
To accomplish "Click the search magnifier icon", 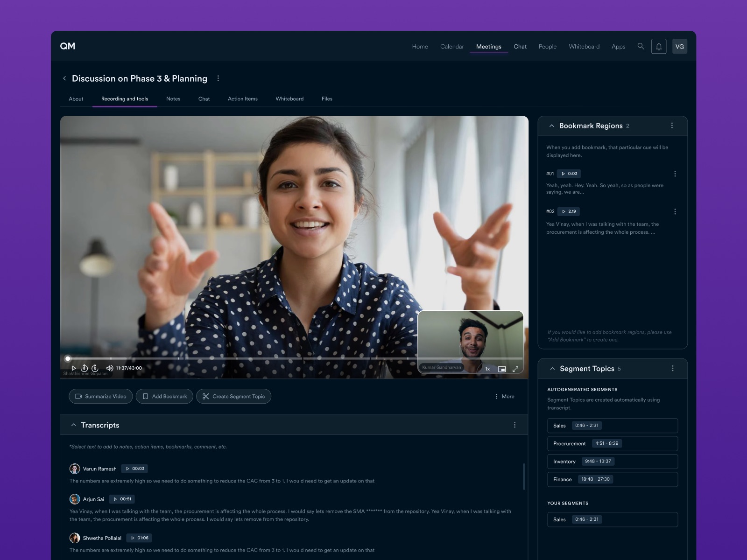I will click(641, 46).
